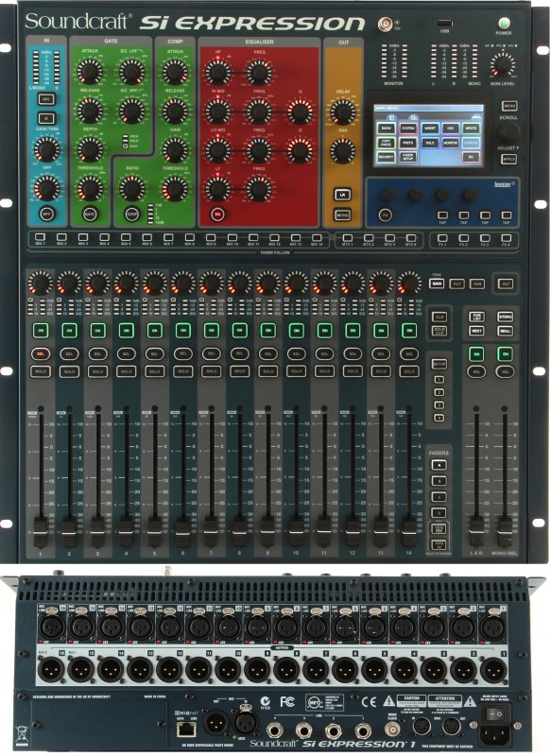Tap the touchscreen INSERT button
The height and width of the screenshot is (756, 551).
click(x=429, y=129)
